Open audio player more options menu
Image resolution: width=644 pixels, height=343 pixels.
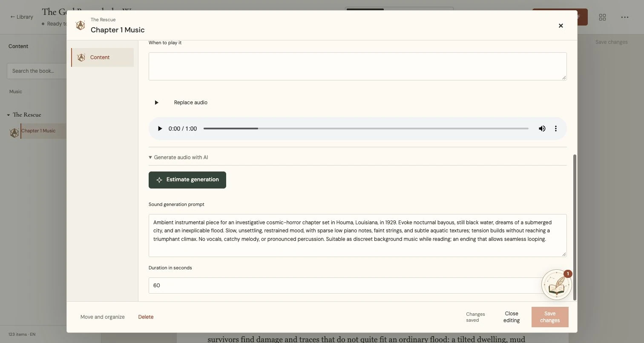point(555,129)
